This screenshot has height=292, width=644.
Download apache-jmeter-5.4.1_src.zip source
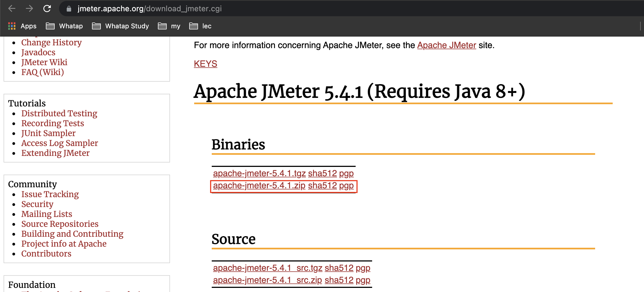[267, 280]
